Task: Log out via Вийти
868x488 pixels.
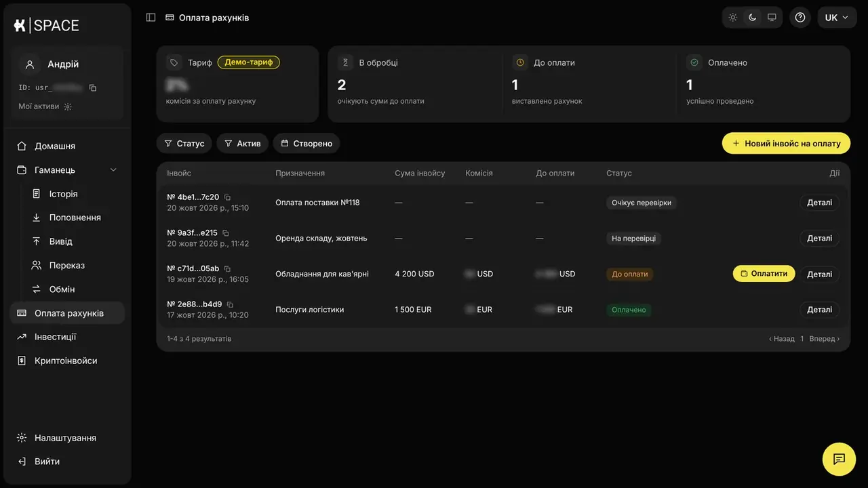Action: 67,462
